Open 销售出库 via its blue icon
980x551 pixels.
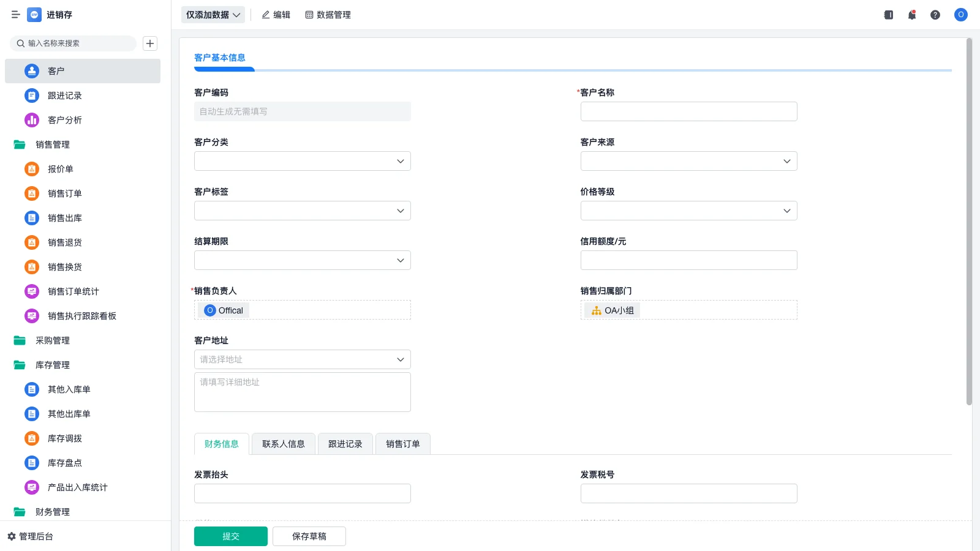click(32, 218)
